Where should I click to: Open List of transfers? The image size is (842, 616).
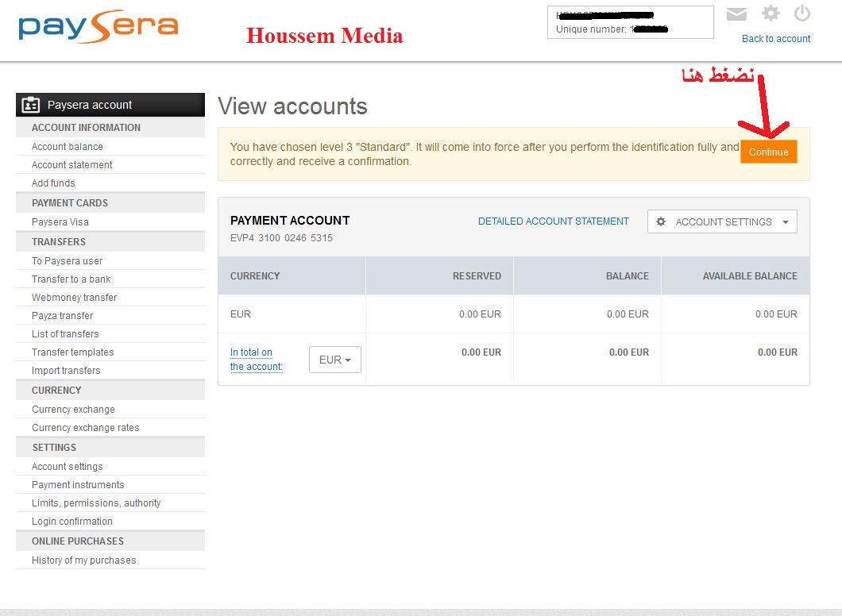(65, 333)
